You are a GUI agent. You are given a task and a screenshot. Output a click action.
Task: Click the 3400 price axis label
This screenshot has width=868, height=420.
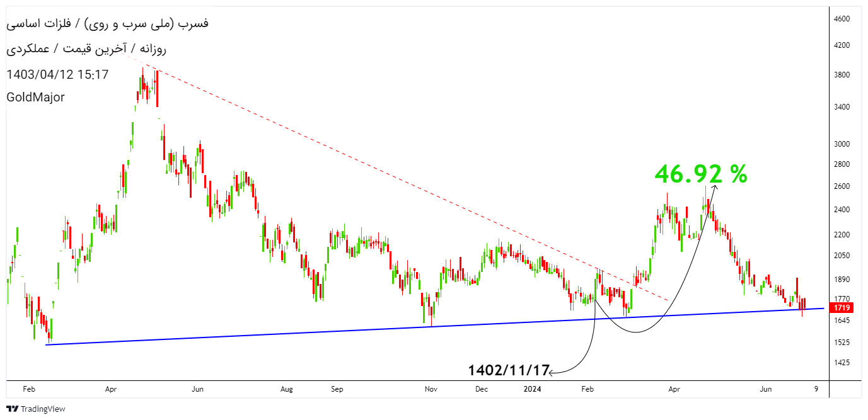842,107
